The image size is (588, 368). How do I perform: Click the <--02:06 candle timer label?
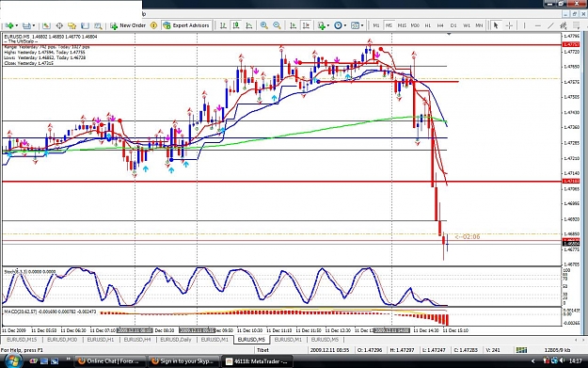(x=468, y=236)
